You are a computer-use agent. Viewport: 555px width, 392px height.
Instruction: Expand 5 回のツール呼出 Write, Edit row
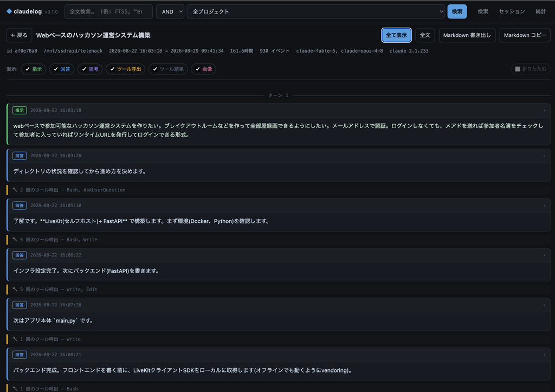click(x=278, y=290)
